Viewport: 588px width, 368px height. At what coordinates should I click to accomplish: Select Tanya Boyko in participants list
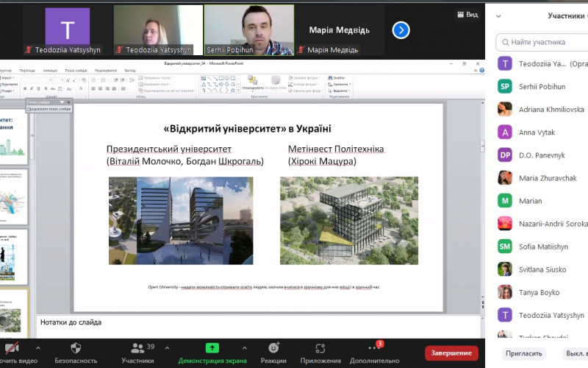coord(542,292)
